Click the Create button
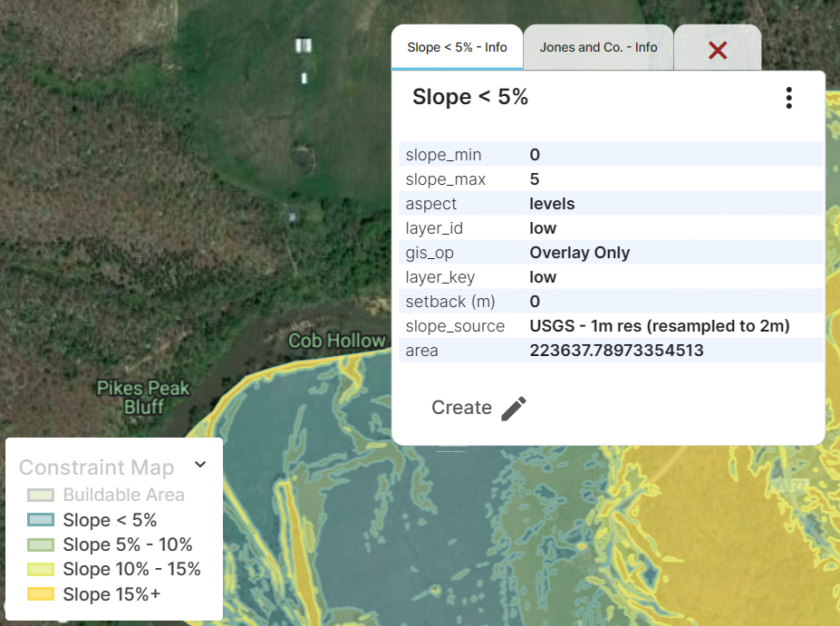Screen dimensions: 840x626 point(464,407)
